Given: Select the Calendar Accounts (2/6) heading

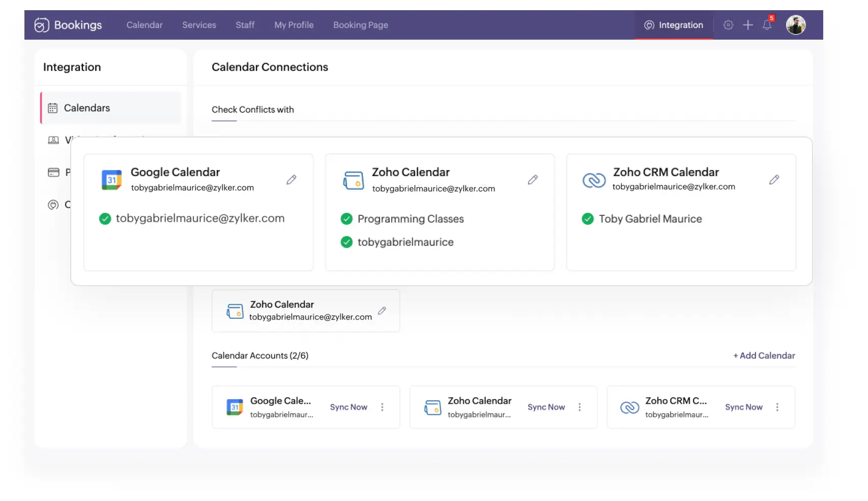Looking at the screenshot, I should coord(260,356).
